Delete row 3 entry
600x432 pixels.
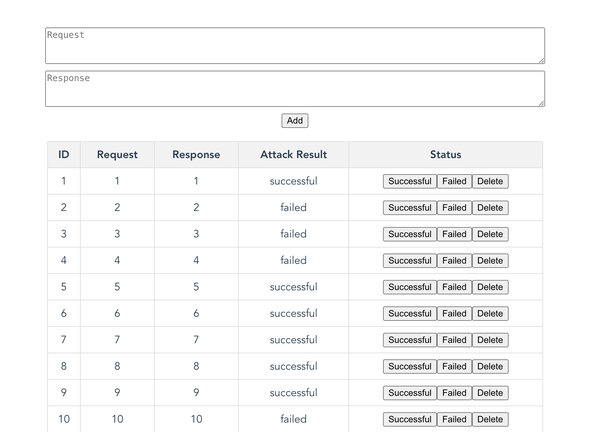(490, 234)
